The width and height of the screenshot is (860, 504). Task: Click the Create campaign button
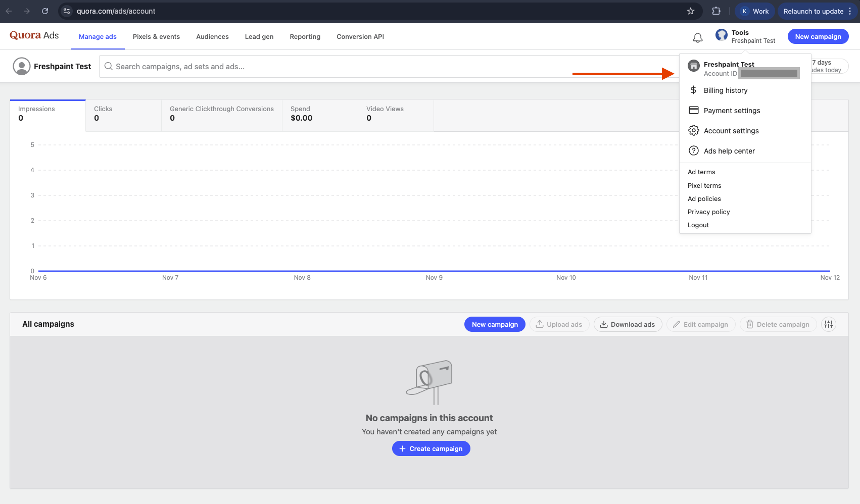[431, 448]
